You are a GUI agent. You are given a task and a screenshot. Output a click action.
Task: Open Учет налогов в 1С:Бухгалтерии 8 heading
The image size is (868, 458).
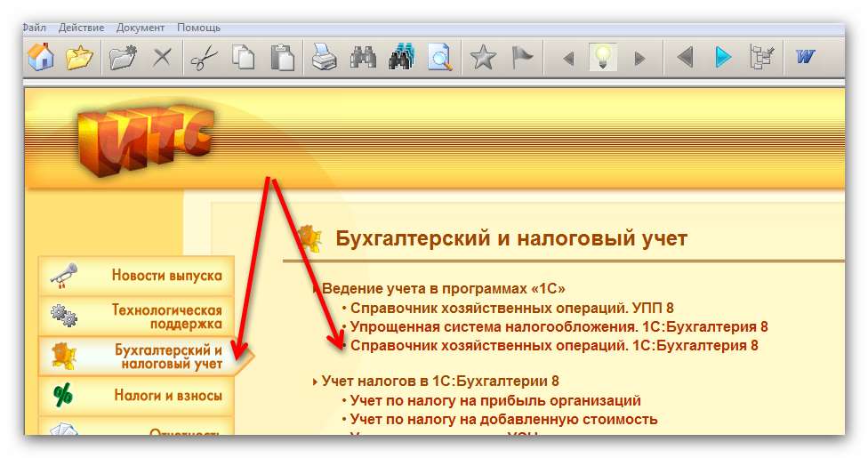coord(440,381)
